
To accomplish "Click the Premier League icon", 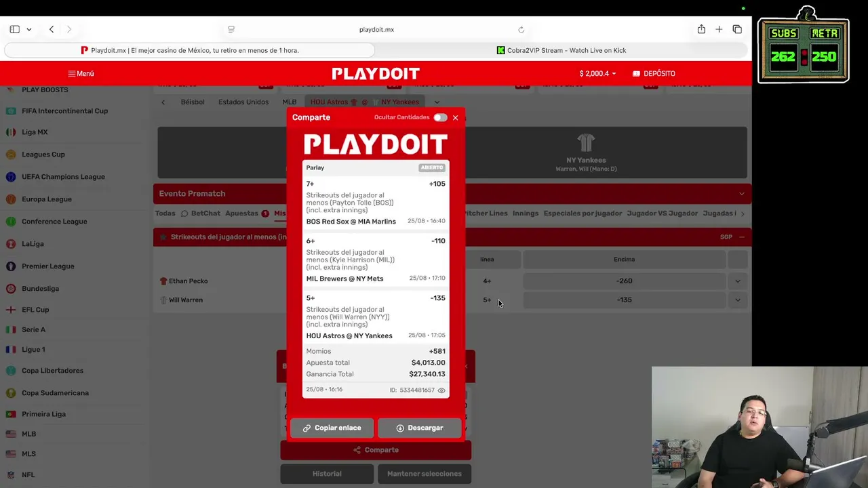I will (11, 266).
